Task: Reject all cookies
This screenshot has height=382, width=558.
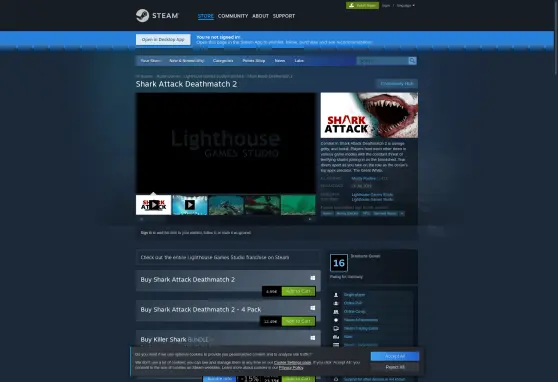Action: pos(395,367)
